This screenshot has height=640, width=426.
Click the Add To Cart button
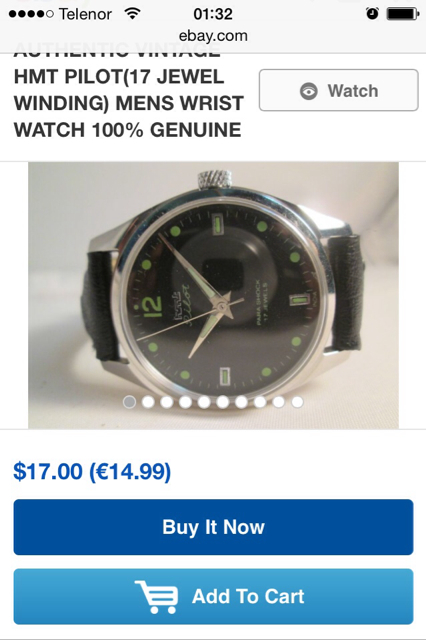[213, 596]
